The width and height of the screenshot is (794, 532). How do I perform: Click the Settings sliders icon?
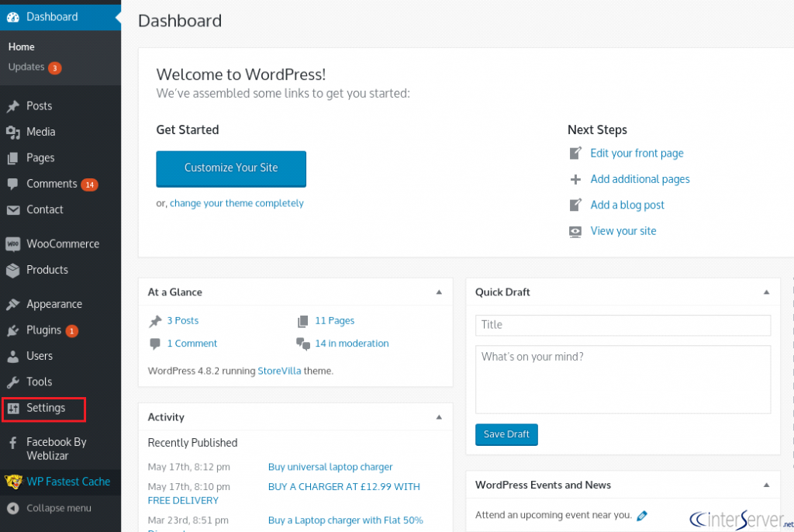pos(13,409)
